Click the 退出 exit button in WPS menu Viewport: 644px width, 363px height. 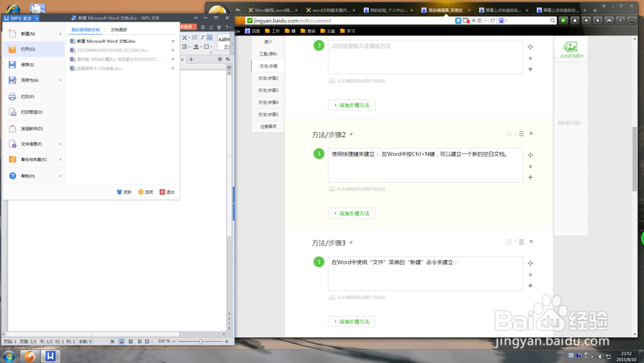[x=167, y=192]
